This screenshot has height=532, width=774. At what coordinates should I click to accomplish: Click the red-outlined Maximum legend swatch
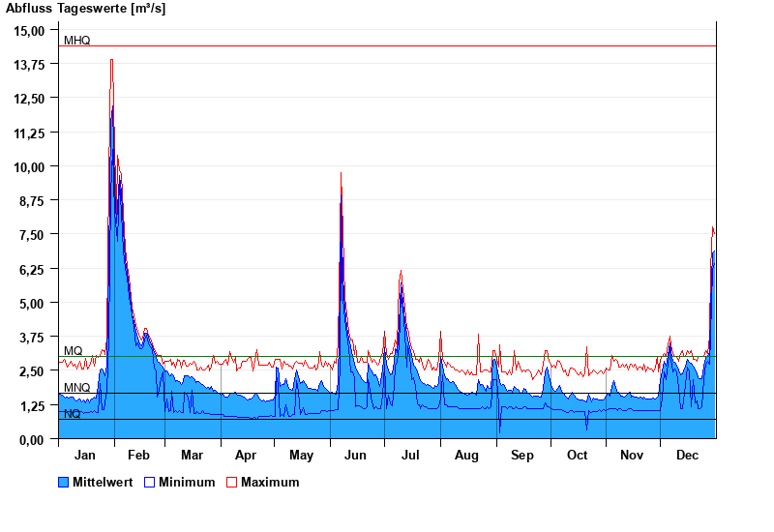tap(231, 482)
